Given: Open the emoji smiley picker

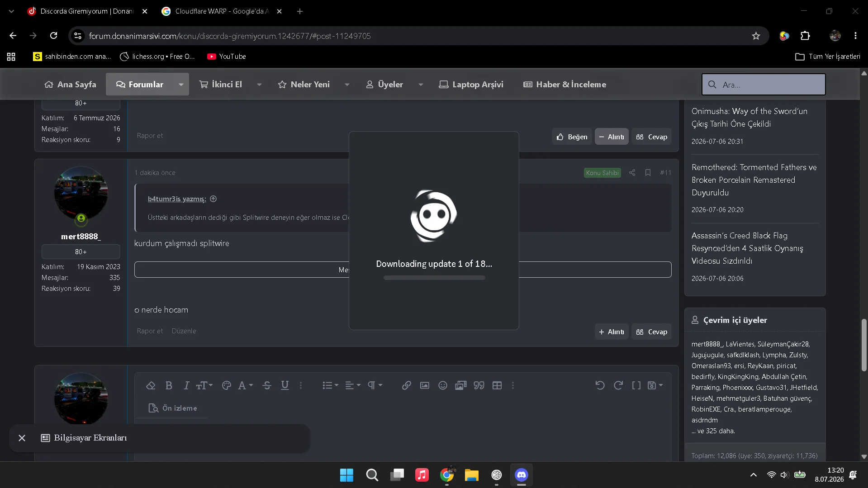Looking at the screenshot, I should 443,385.
